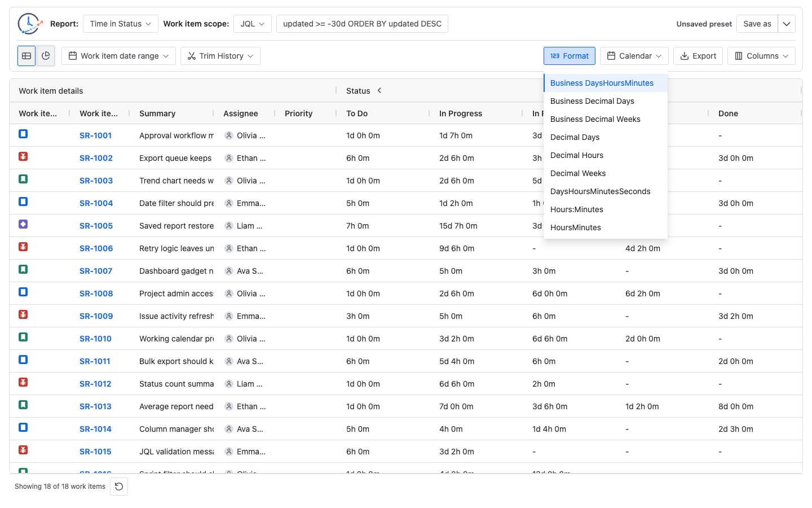This screenshot has width=812, height=508.
Task: Click the task type icon for SR-1011
Action: [23, 360]
